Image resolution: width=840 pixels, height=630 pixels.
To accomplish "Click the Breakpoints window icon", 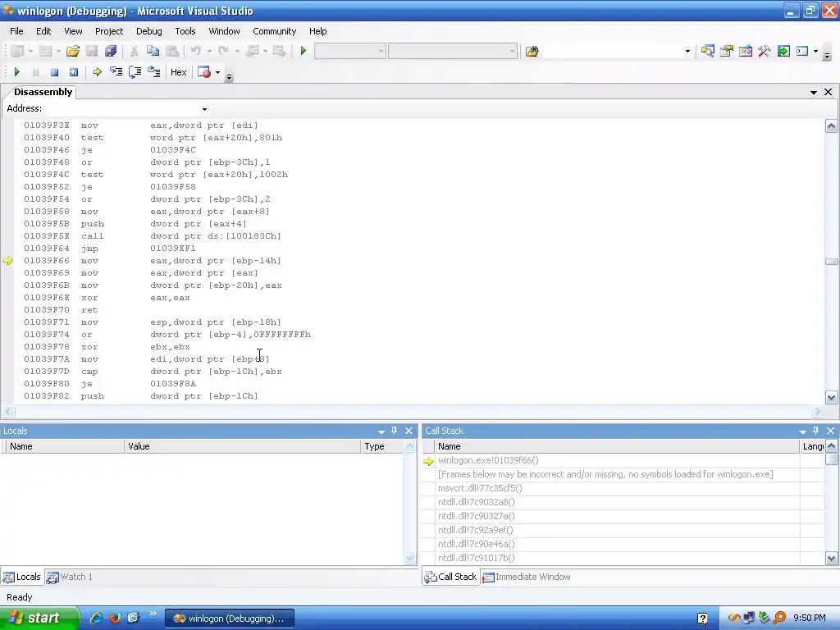I will [x=204, y=72].
